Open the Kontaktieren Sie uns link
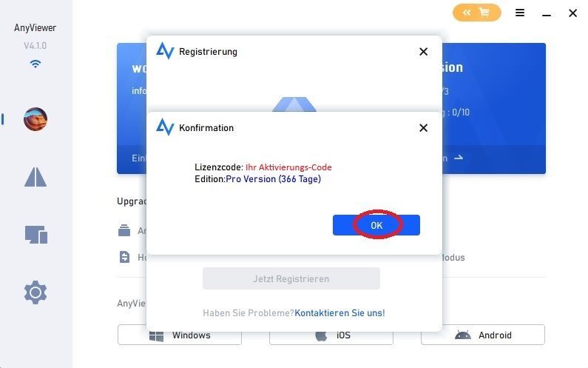The width and height of the screenshot is (588, 368). pos(339,312)
